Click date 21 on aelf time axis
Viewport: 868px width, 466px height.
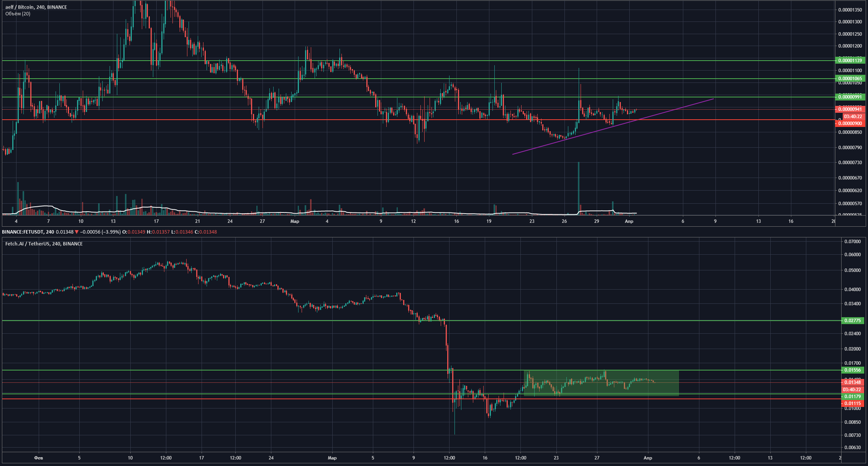(197, 221)
